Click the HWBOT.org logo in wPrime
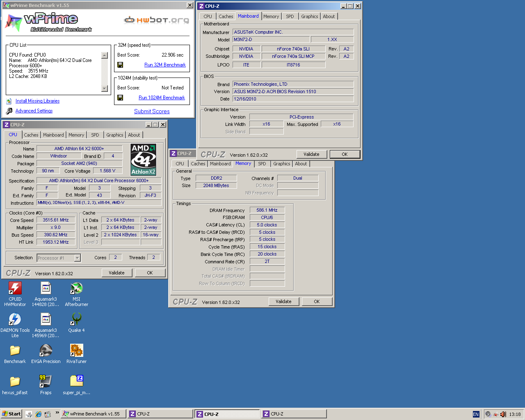The height and width of the screenshot is (420, 525). coord(157,20)
